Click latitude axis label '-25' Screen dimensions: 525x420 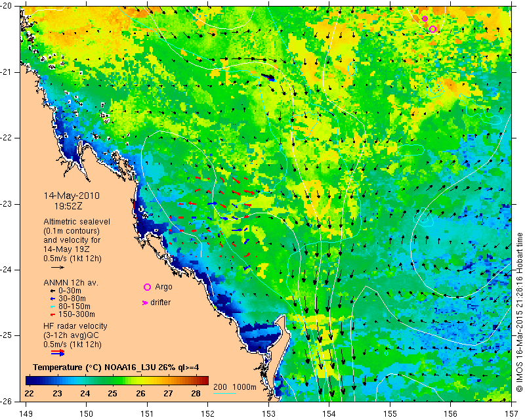click(x=7, y=335)
